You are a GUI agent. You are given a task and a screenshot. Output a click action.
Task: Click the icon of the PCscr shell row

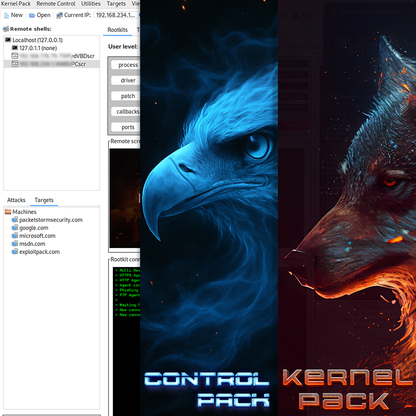[15, 64]
